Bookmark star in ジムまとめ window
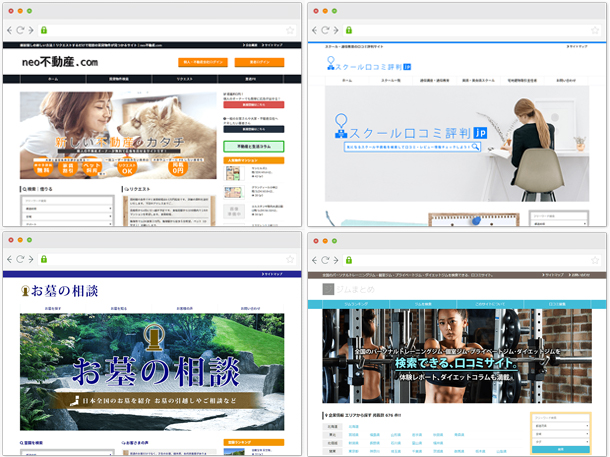Viewport: 610px width, 457px height. coord(595,260)
